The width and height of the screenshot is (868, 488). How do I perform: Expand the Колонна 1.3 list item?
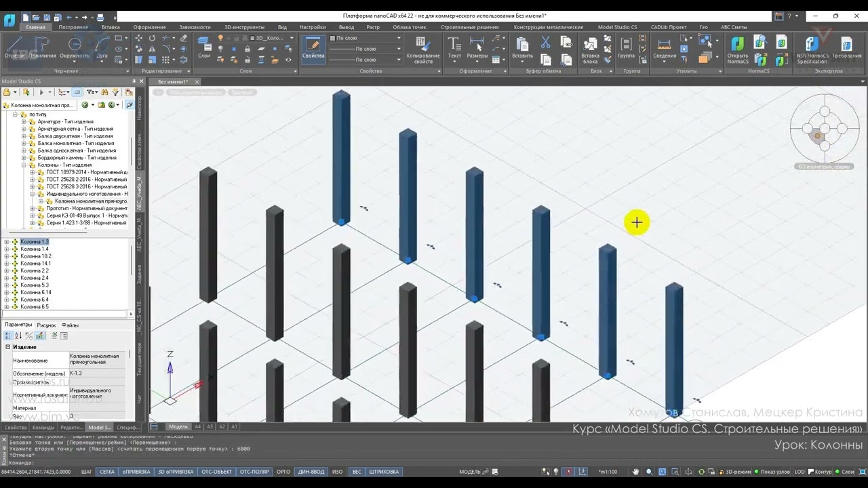pos(7,242)
